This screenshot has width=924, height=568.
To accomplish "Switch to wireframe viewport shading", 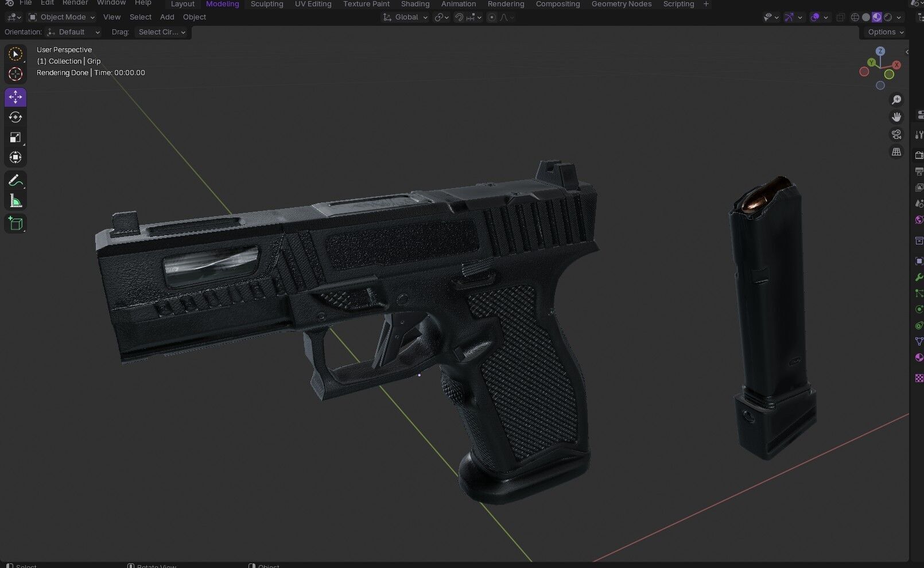I will 855,17.
